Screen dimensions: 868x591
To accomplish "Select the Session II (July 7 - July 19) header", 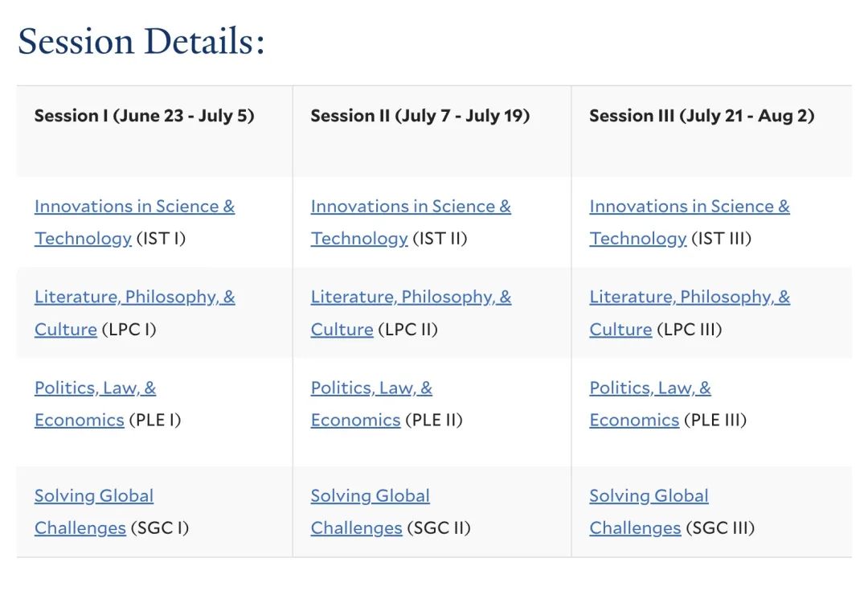I will point(420,116).
